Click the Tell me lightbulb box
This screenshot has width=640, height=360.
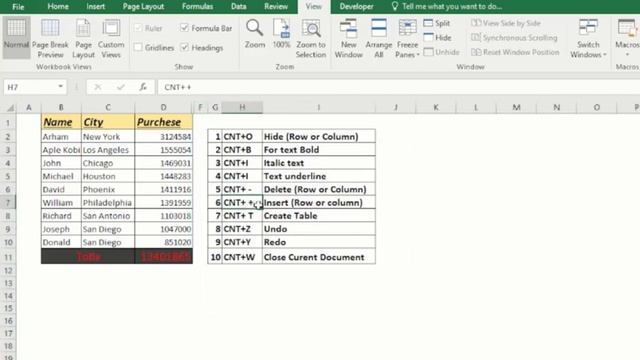(x=446, y=7)
